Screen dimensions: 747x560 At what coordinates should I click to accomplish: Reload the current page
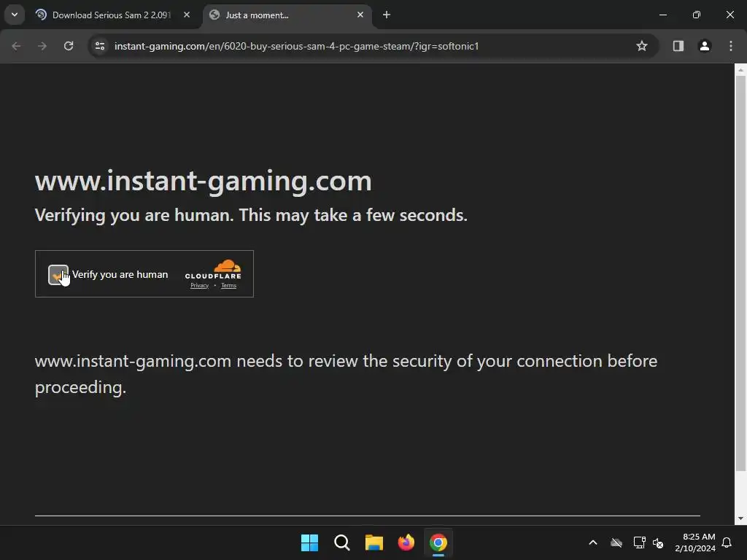69,46
